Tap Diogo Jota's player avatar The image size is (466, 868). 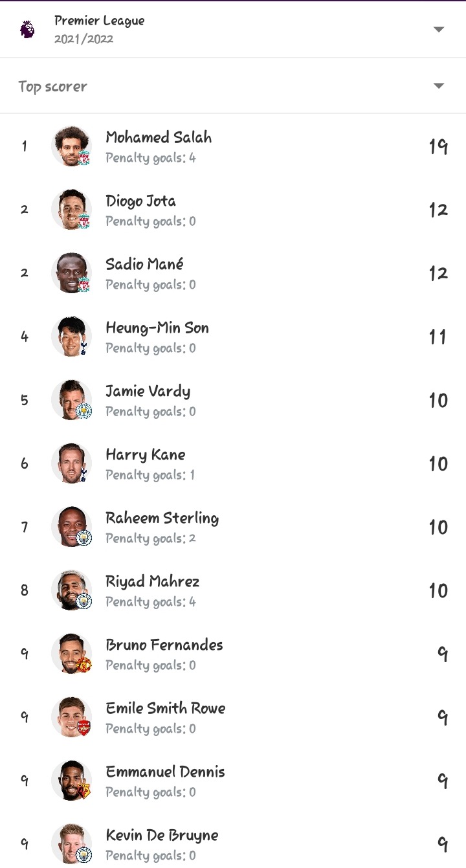[x=71, y=210]
